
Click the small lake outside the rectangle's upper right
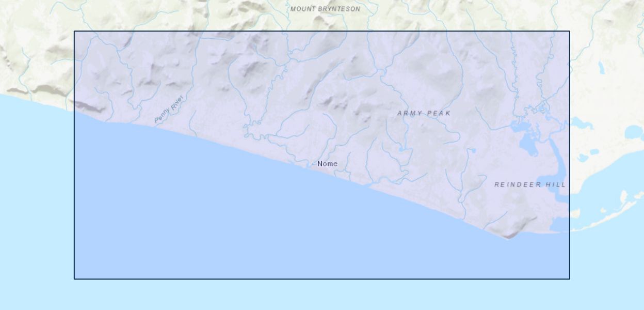(602, 67)
